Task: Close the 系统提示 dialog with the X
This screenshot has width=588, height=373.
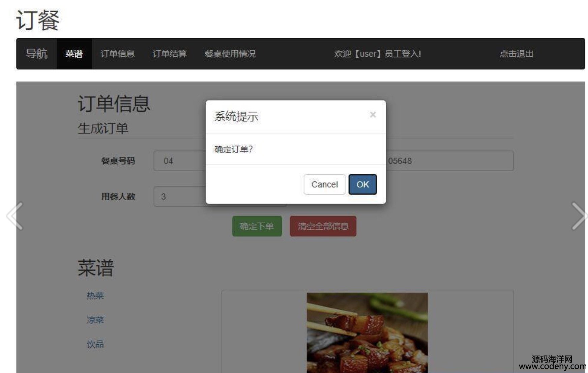Action: point(373,115)
